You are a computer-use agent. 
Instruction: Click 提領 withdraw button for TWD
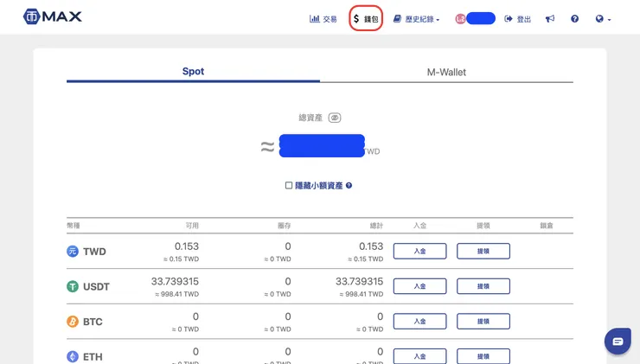pyautogui.click(x=483, y=251)
